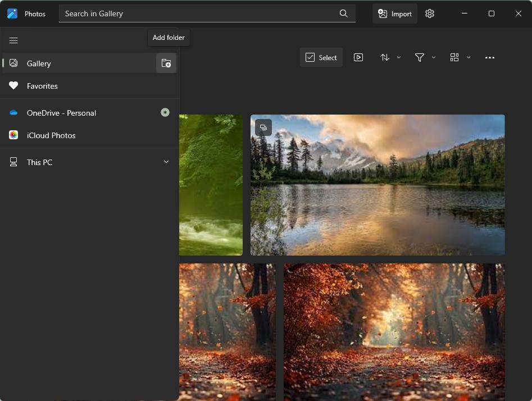Screen dimensions: 532x401
Task: Select OneDrive - Personal in sidebar
Action: [61, 113]
